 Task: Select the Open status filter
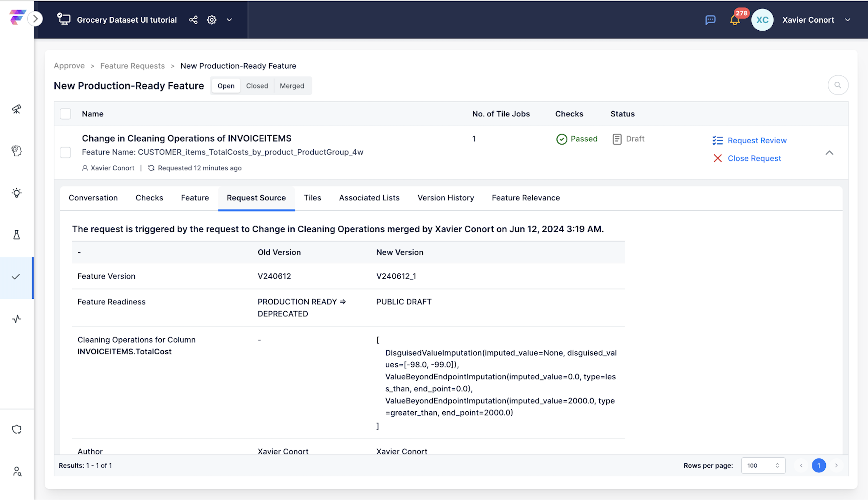tap(226, 86)
